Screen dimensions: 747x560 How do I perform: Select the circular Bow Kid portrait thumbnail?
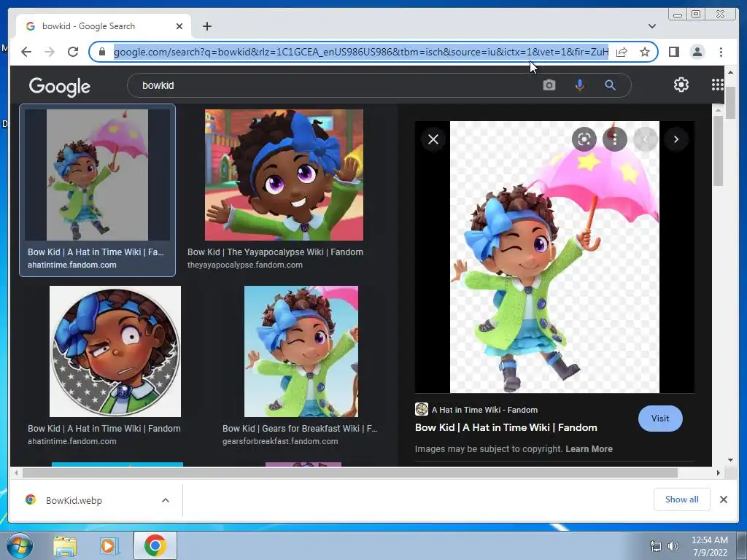click(115, 351)
